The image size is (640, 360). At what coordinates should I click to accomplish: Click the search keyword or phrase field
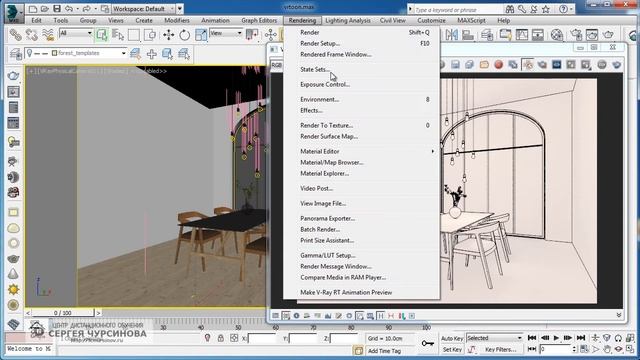(x=457, y=9)
